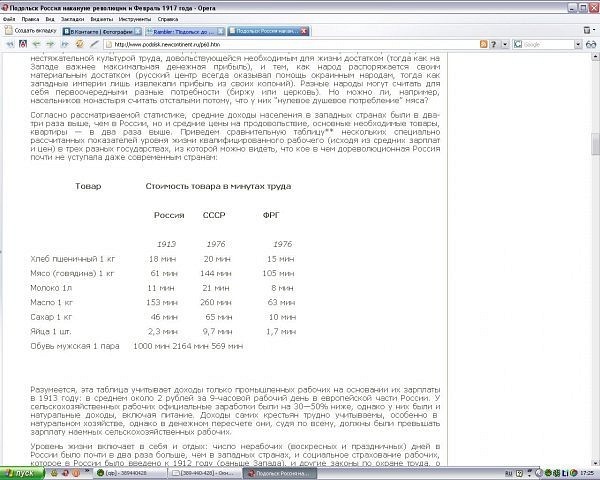Click the scroll up arrow button

coord(595,57)
